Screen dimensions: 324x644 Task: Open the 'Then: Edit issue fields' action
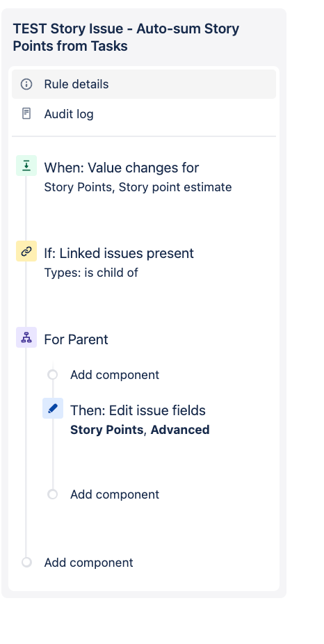pyautogui.click(x=138, y=410)
